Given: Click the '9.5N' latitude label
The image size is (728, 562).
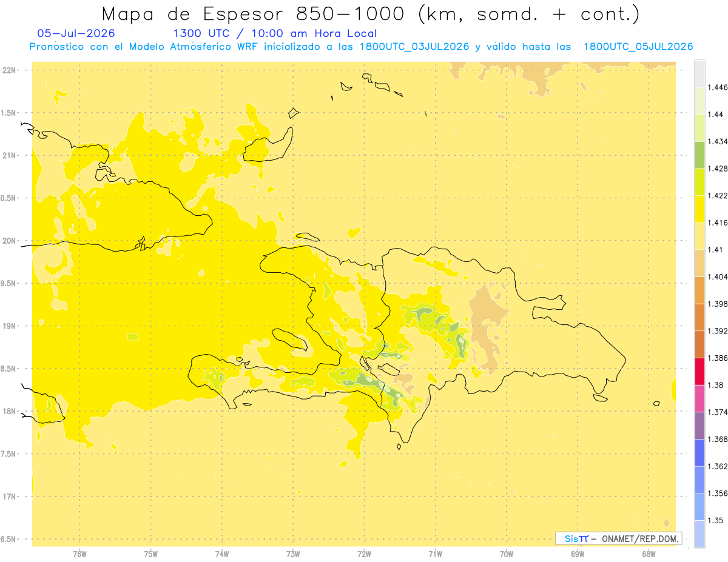Looking at the screenshot, I should tap(9, 283).
